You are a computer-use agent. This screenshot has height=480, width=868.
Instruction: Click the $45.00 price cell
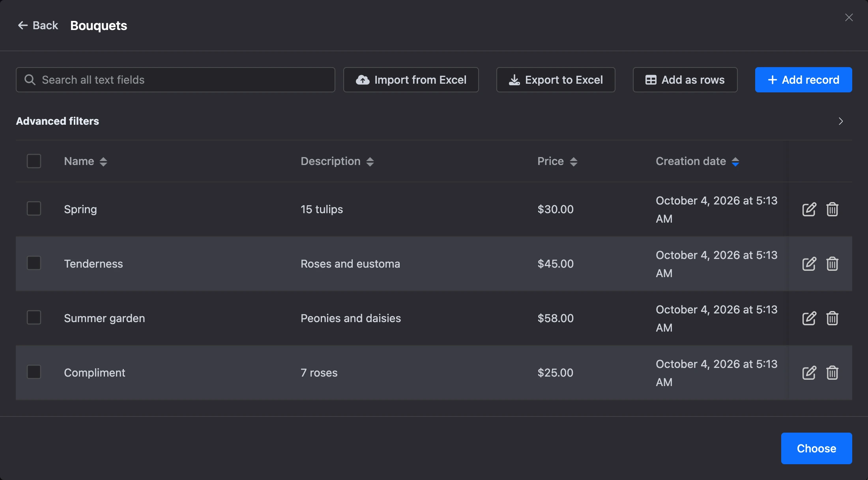[x=556, y=264]
